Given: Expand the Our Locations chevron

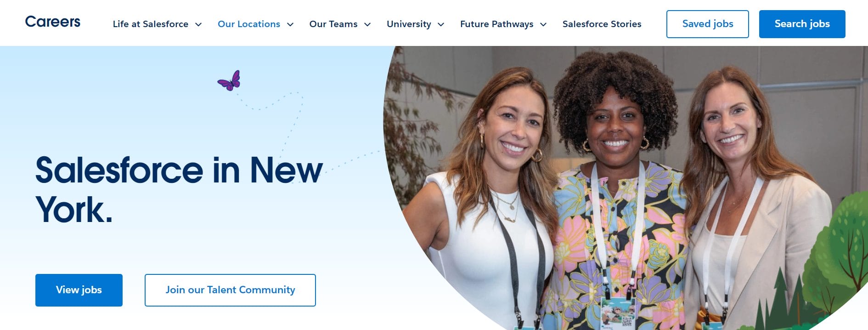Looking at the screenshot, I should 290,24.
